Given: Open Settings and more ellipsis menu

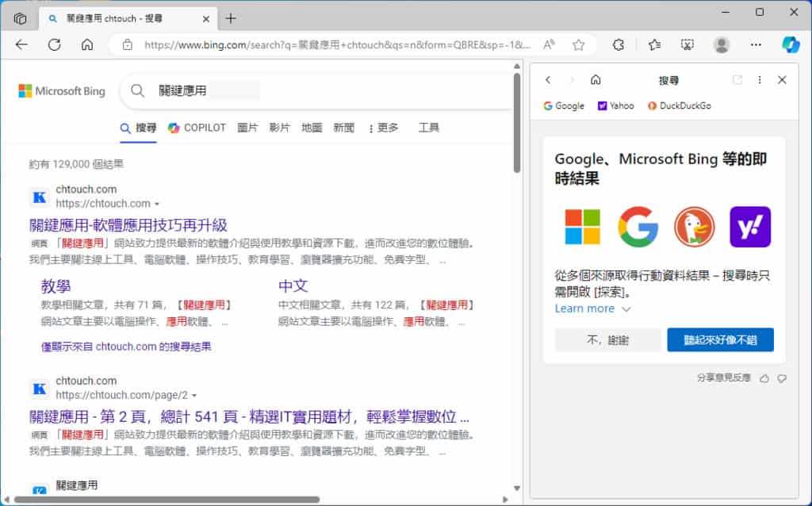Looking at the screenshot, I should [756, 45].
